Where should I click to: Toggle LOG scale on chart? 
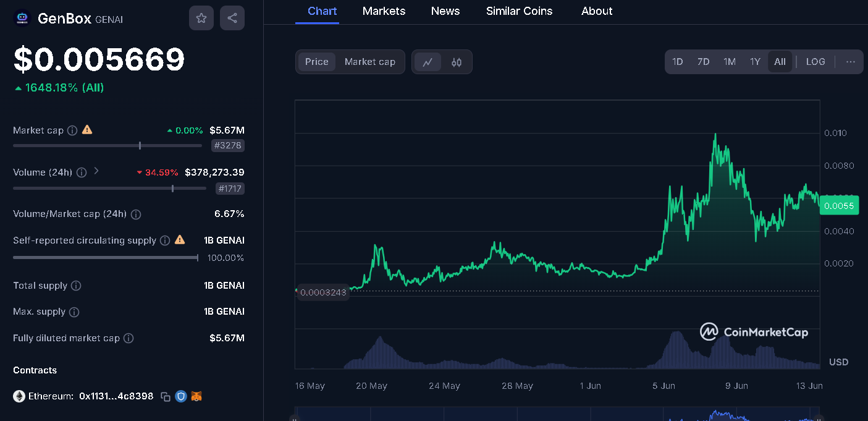(x=815, y=62)
